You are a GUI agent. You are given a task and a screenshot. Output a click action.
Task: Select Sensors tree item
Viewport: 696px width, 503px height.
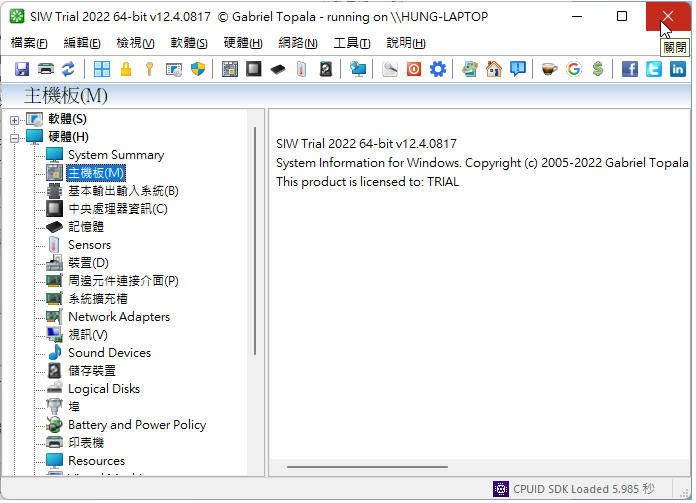point(89,245)
